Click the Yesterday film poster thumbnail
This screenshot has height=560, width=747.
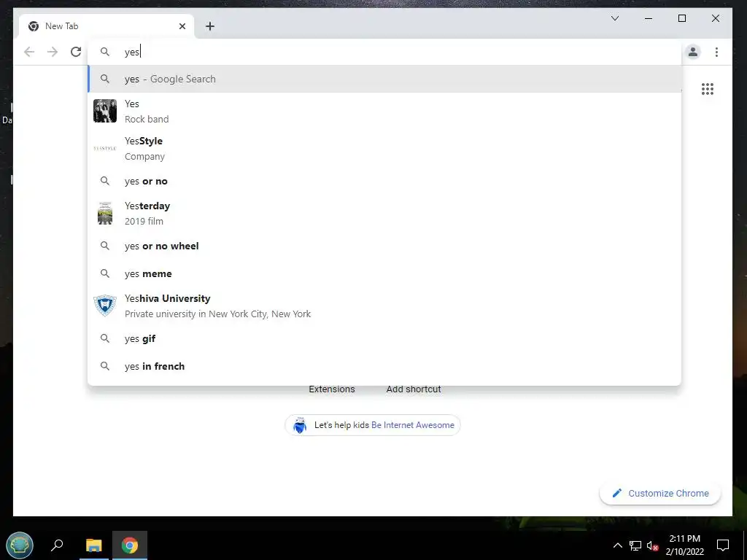click(x=105, y=214)
